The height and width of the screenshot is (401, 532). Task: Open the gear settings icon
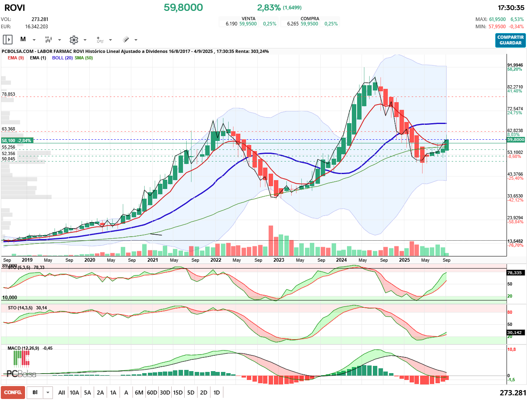pyautogui.click(x=74, y=40)
